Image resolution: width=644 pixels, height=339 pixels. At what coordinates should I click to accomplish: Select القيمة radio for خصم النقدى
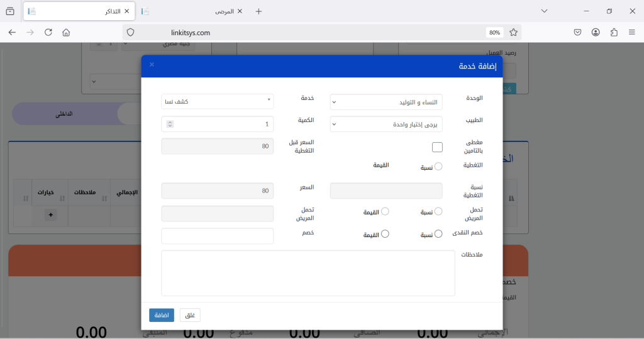[x=386, y=233]
